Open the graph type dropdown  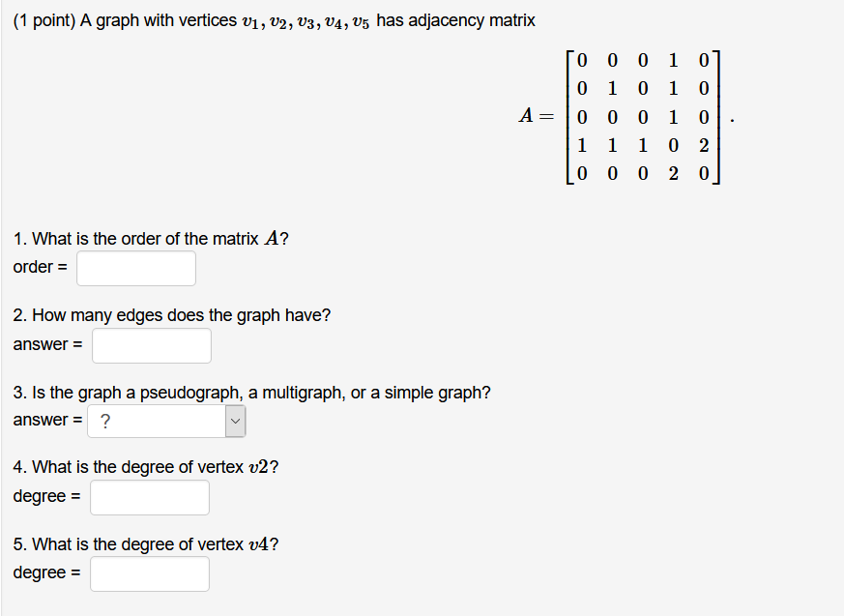tap(166, 420)
